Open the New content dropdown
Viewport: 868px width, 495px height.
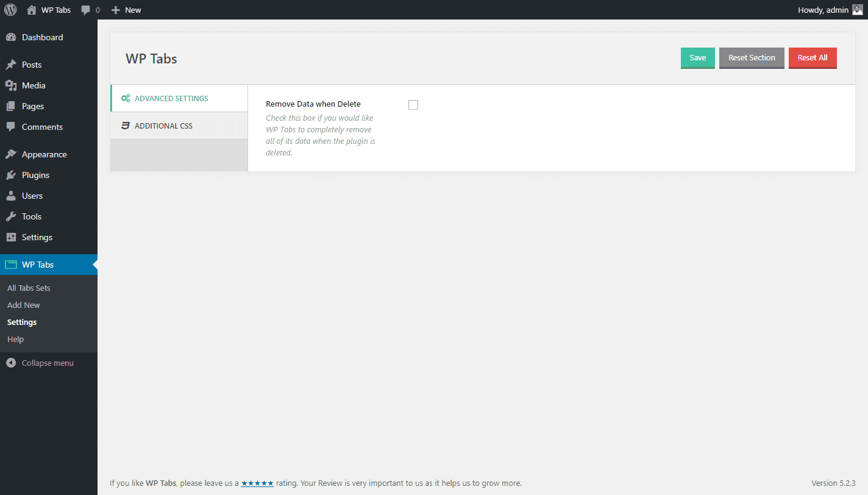[126, 10]
